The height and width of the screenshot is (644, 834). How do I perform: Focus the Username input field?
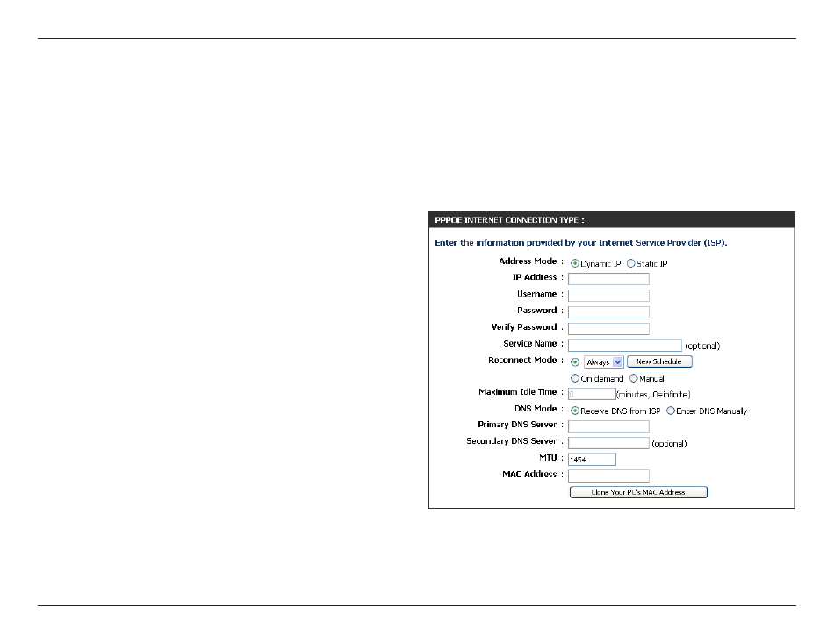coord(608,296)
